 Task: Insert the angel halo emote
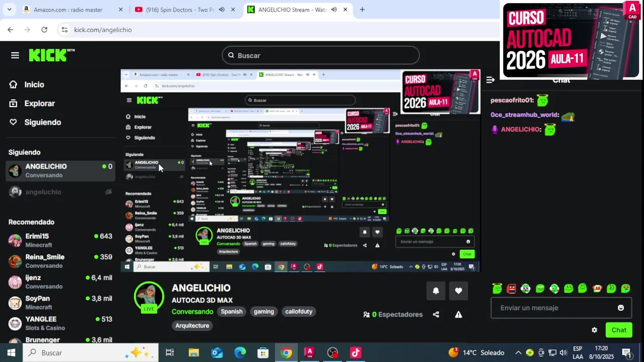coord(497,288)
